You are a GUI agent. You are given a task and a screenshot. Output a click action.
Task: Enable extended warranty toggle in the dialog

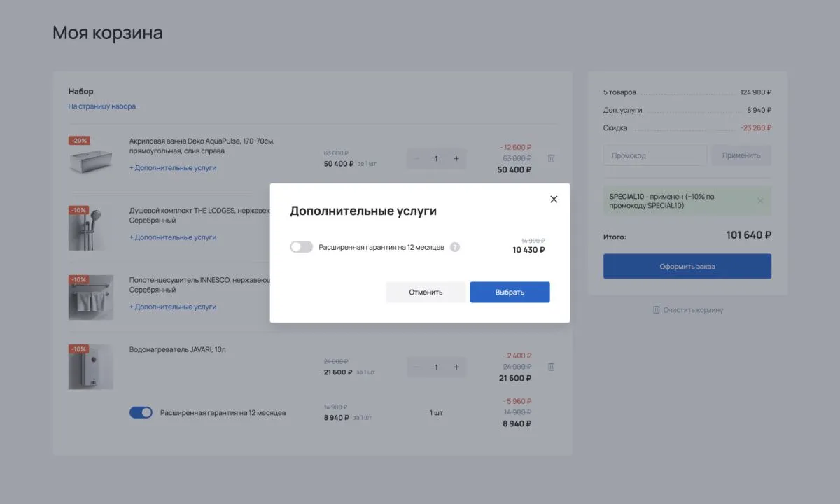[301, 247]
